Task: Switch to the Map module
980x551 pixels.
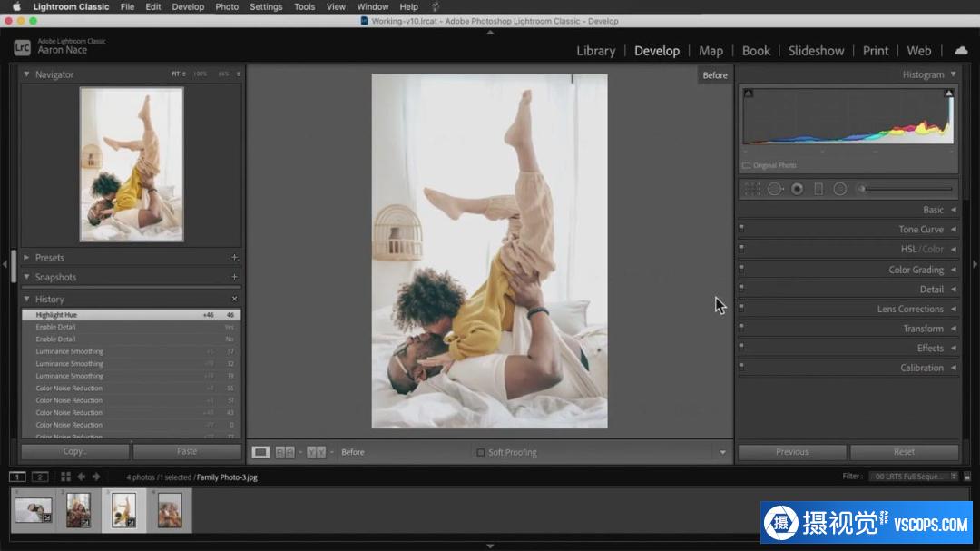Action: 710,51
